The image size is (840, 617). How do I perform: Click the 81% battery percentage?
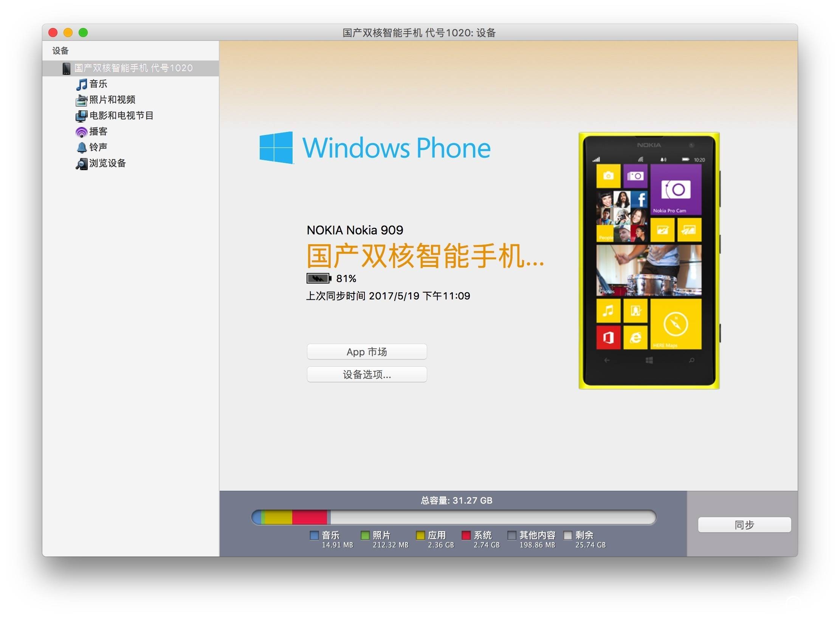(346, 279)
